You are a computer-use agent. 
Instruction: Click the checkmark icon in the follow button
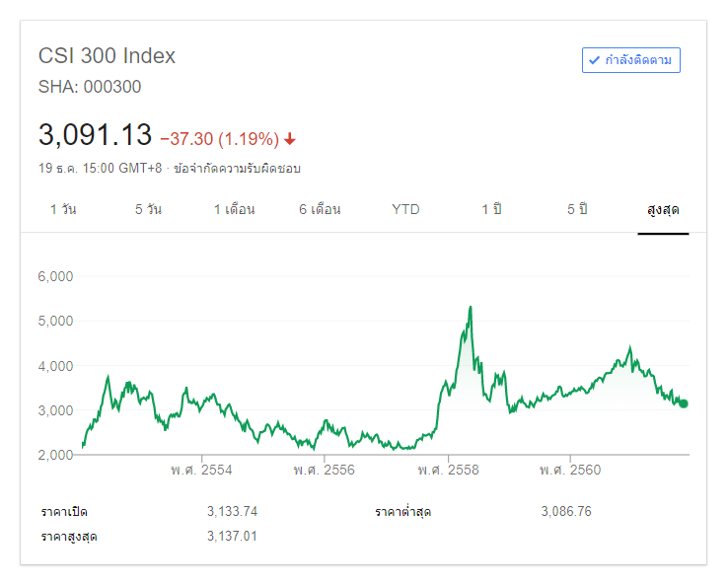(594, 60)
